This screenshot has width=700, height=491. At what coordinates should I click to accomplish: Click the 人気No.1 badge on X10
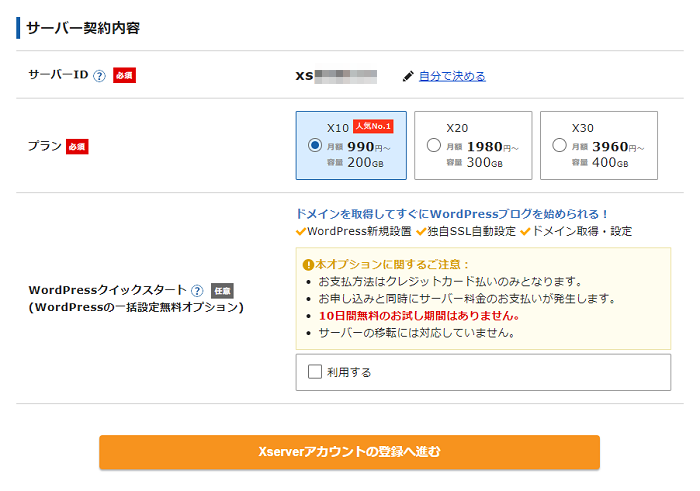coord(373,126)
